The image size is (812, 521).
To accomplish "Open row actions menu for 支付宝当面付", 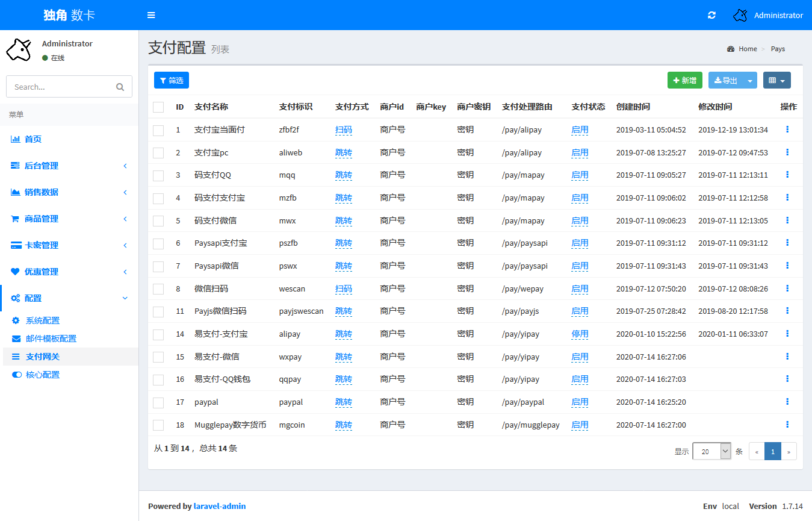I will (x=787, y=129).
